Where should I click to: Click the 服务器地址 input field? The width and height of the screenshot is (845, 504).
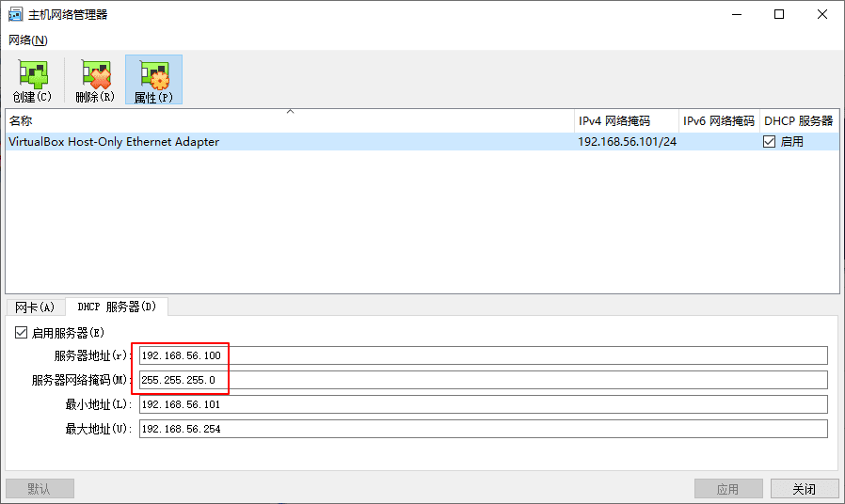pyautogui.click(x=484, y=355)
